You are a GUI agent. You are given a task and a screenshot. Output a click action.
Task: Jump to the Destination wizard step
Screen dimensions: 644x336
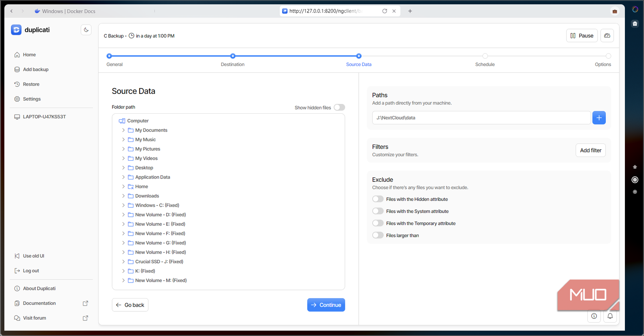[233, 56]
